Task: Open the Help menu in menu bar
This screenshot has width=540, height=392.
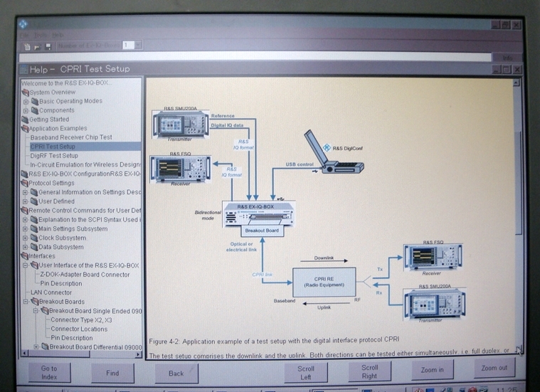Action: 58,35
